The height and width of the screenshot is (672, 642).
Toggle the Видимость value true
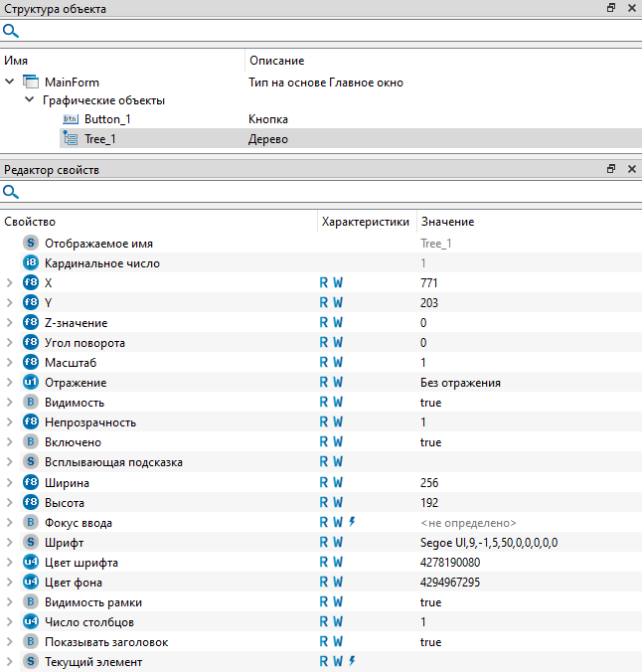431,403
